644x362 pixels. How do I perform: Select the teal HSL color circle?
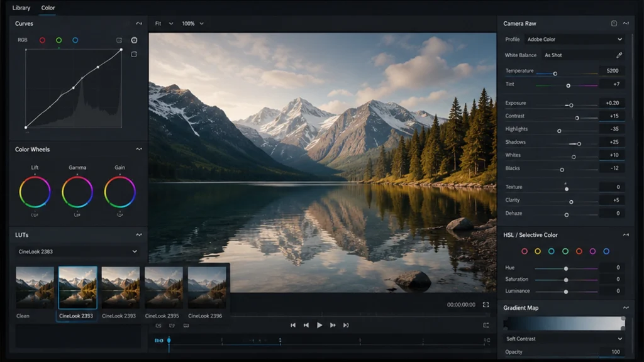click(x=551, y=251)
